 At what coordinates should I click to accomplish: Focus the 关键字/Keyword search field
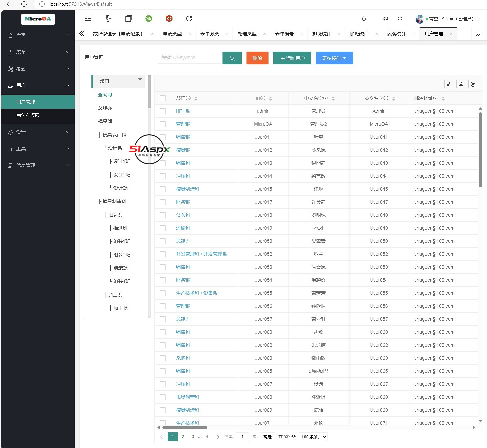[x=189, y=57]
